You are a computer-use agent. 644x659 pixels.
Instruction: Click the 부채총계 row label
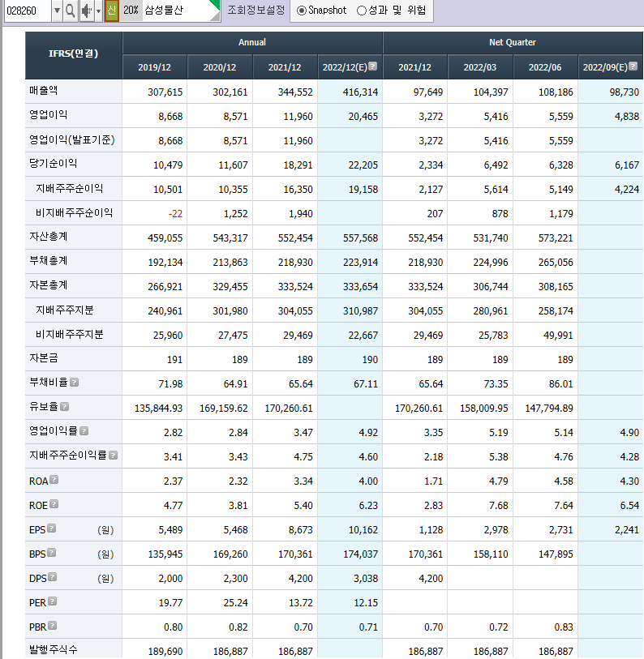click(x=49, y=261)
